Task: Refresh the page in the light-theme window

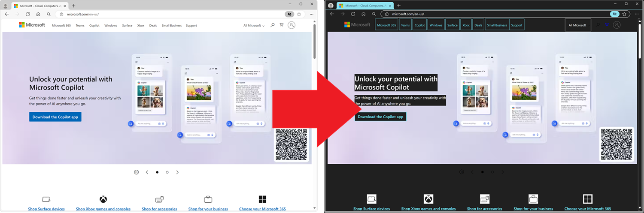Action: coord(28,14)
